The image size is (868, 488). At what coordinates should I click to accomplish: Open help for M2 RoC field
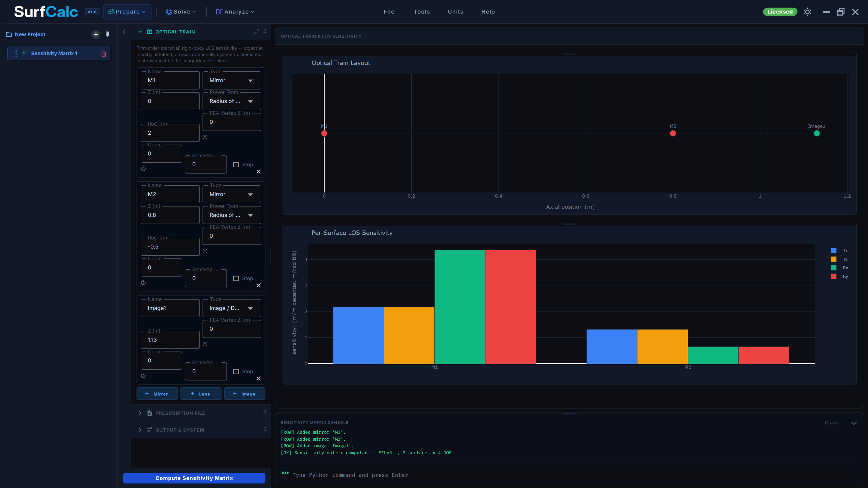[x=205, y=251]
